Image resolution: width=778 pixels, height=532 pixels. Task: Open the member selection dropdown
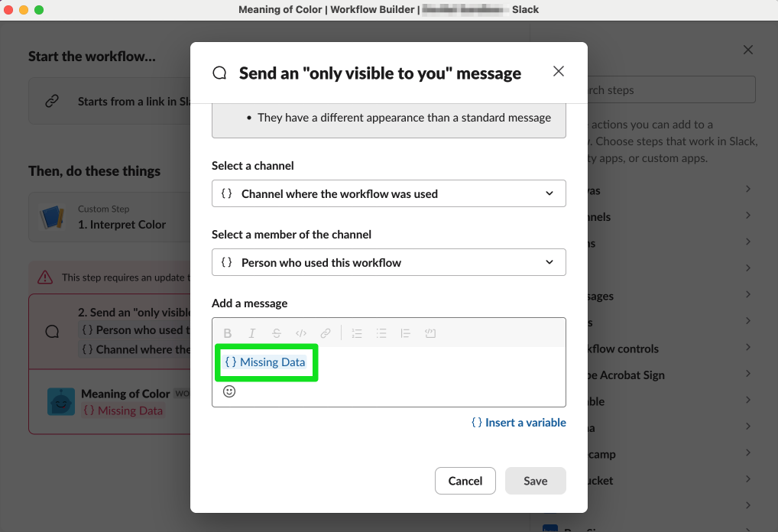388,262
